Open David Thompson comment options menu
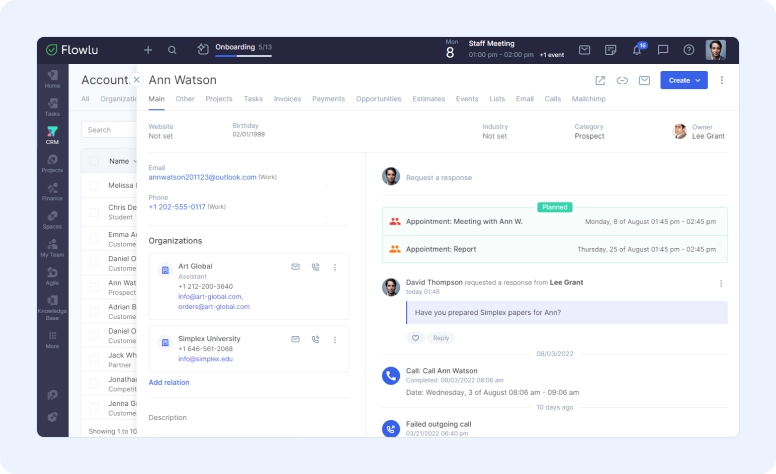The height and width of the screenshot is (474, 776). (721, 284)
